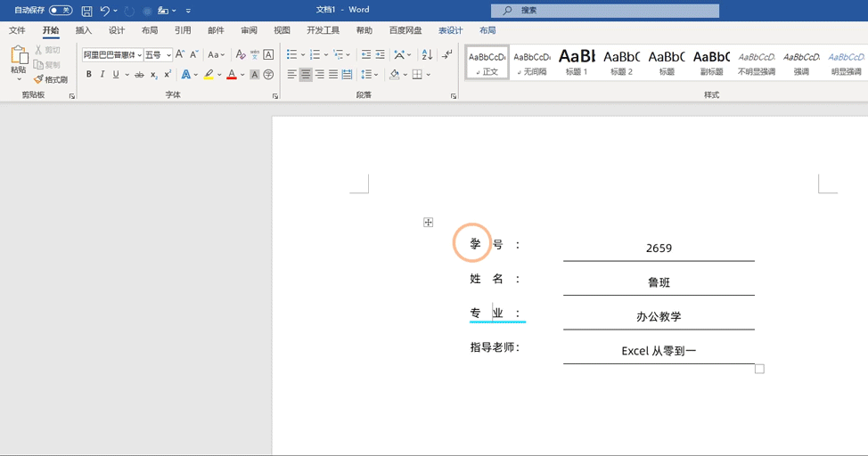Click the yellow text highlight color
The width and height of the screenshot is (868, 456).
[x=209, y=75]
